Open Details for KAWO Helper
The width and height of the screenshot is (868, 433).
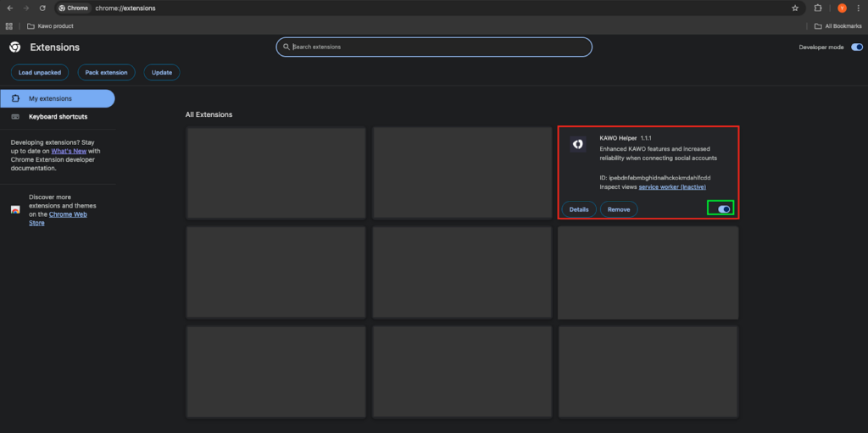(x=579, y=208)
